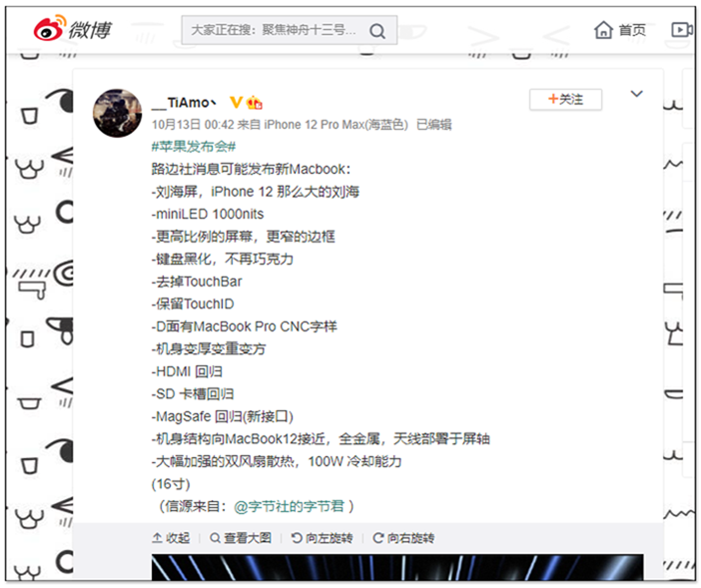Follow user with +关注 button
701x588 pixels.
tap(565, 99)
